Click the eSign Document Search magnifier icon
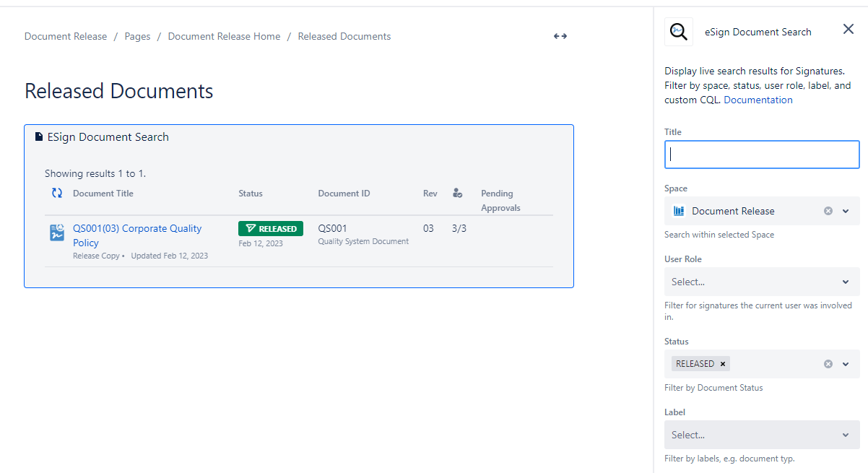Screen dimensions: 868x473 [678, 32]
